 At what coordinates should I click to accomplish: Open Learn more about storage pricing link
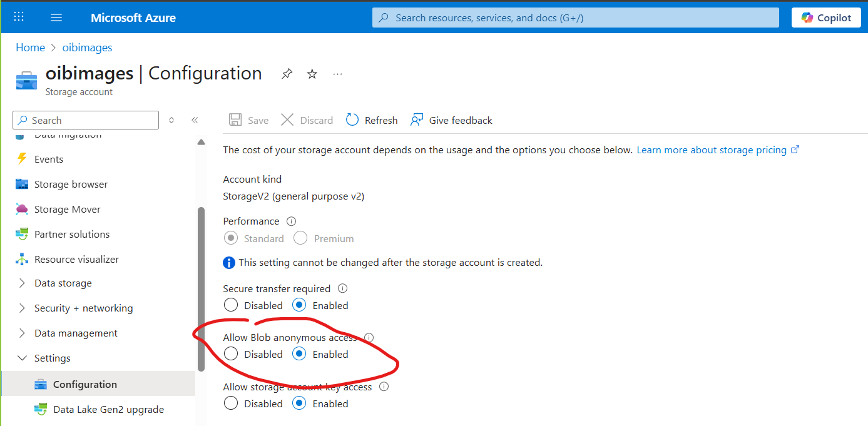(712, 150)
